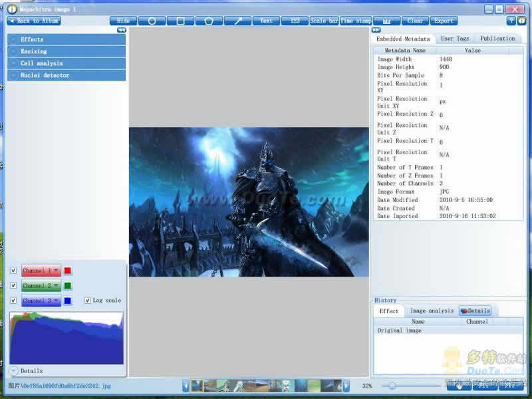
Task: Collapse the left panel with double-arrow icon
Action: tap(122, 30)
